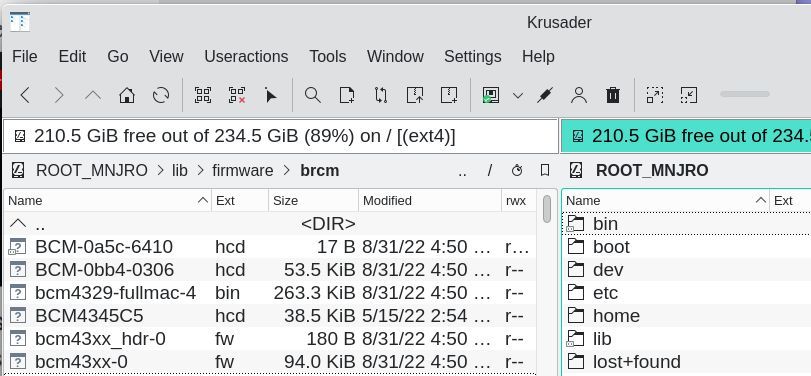Screen dimensions: 811x376
Task: Go forward with the right arrow toolbar icon
Action: click(x=59, y=95)
